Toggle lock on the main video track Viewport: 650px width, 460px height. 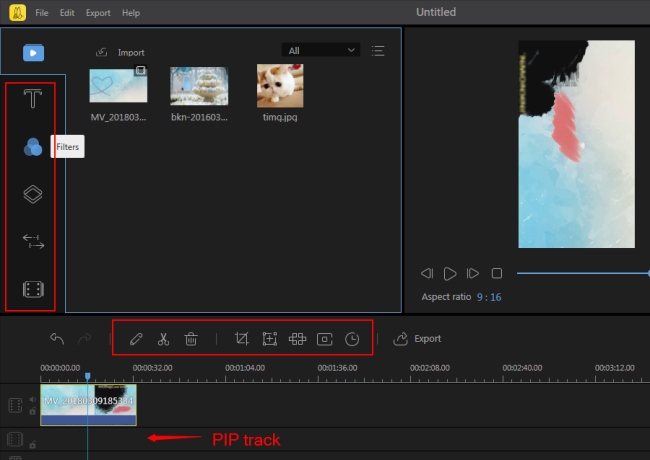coord(31,414)
